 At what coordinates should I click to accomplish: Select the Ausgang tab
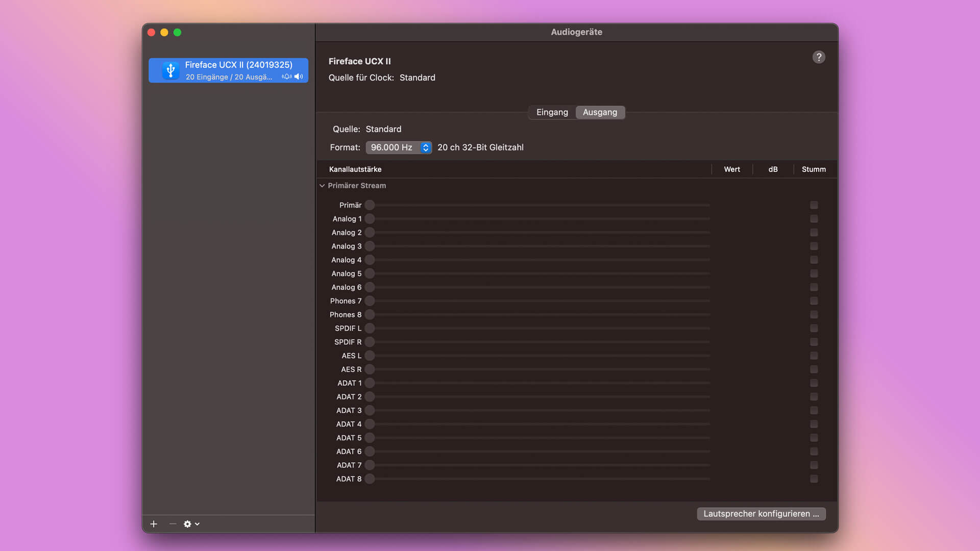pos(600,112)
